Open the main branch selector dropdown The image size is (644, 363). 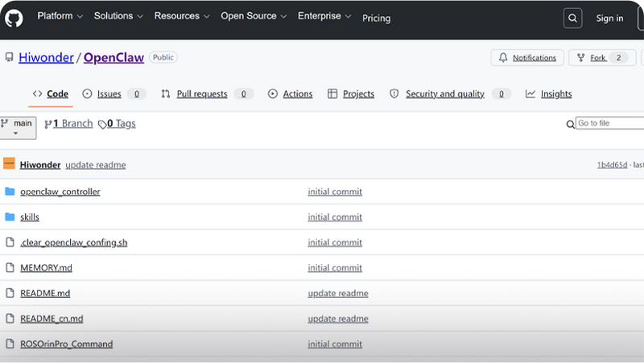coord(18,128)
